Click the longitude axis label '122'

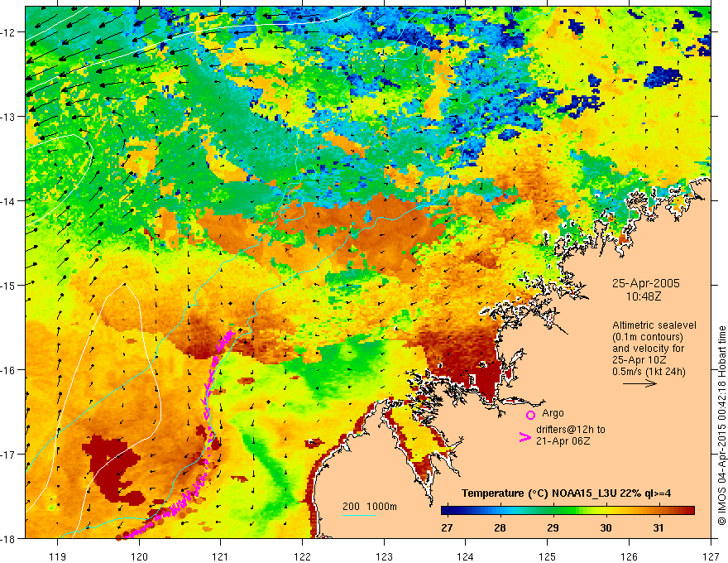(302, 556)
